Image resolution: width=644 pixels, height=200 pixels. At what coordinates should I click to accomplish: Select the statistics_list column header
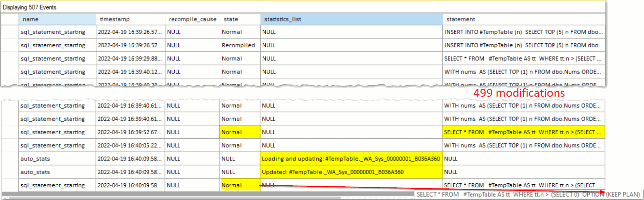point(351,19)
